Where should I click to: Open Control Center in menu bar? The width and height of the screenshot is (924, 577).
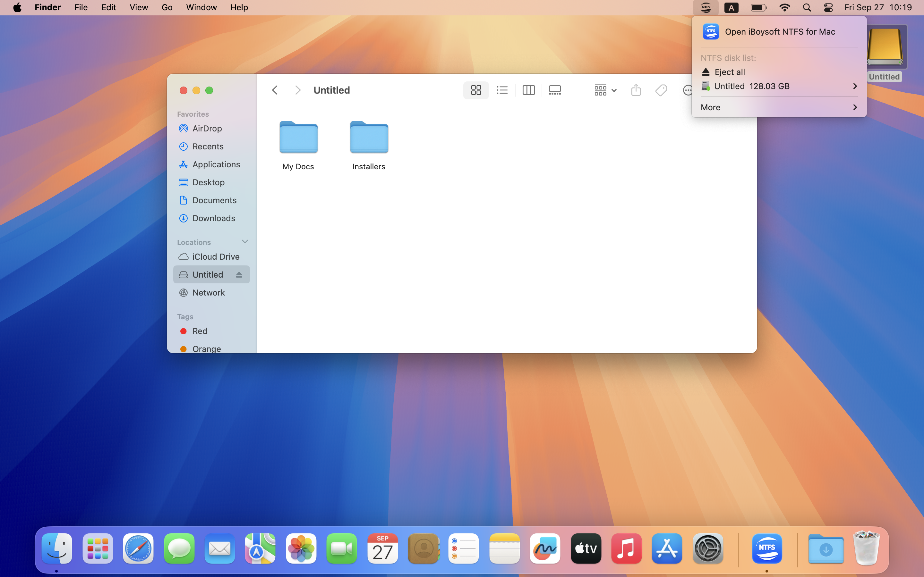(828, 8)
